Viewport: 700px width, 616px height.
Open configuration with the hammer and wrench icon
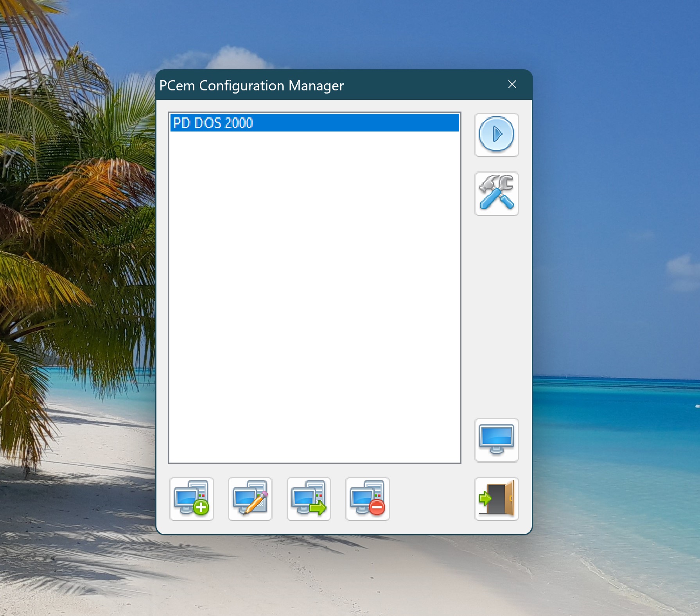click(x=496, y=194)
